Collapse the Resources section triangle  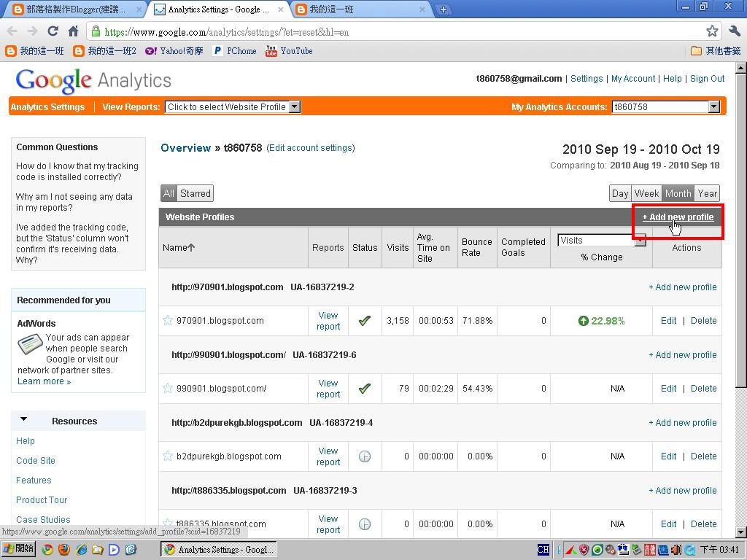tap(23, 419)
